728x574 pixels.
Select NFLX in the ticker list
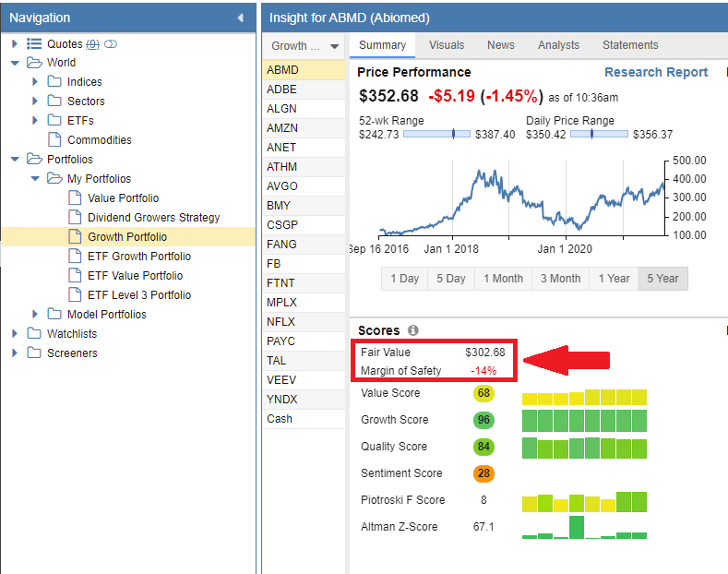click(x=304, y=322)
